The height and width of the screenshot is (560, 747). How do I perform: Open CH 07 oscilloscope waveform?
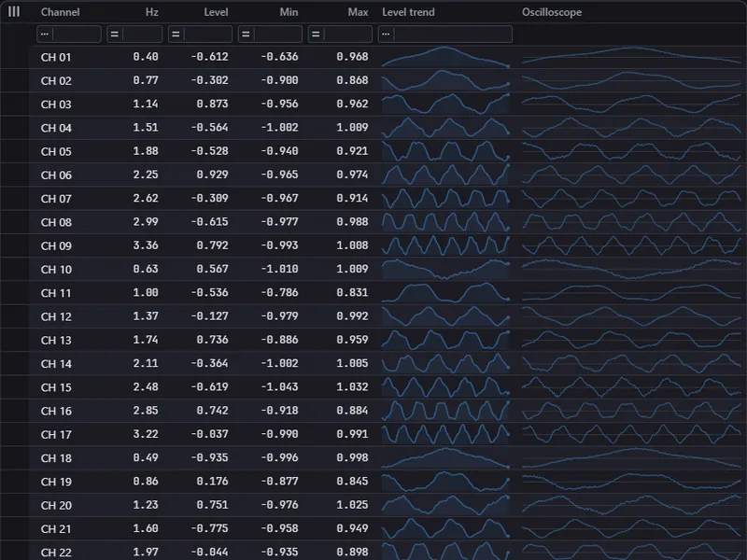(632, 199)
